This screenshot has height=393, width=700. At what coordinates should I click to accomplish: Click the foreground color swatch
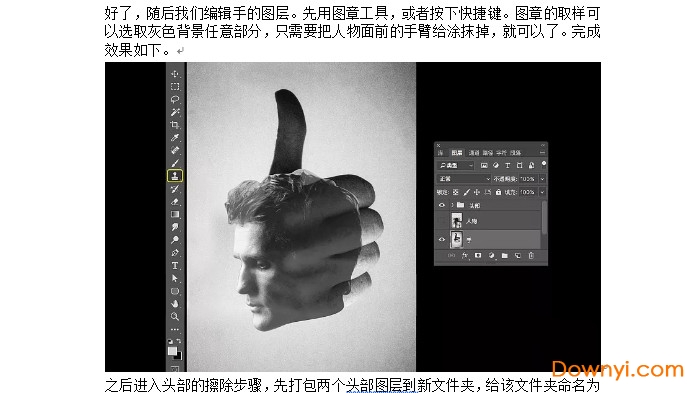[172, 351]
